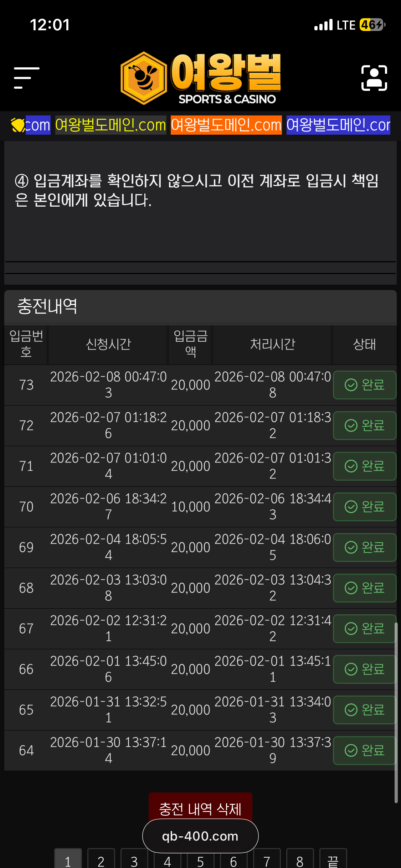Tap 완료 status check for deposit 73
The image size is (401, 868).
[x=364, y=385]
